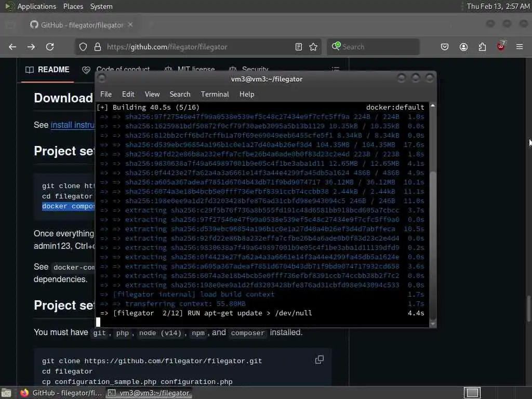
Task: Click the 'composer' inline code word
Action: click(247, 333)
